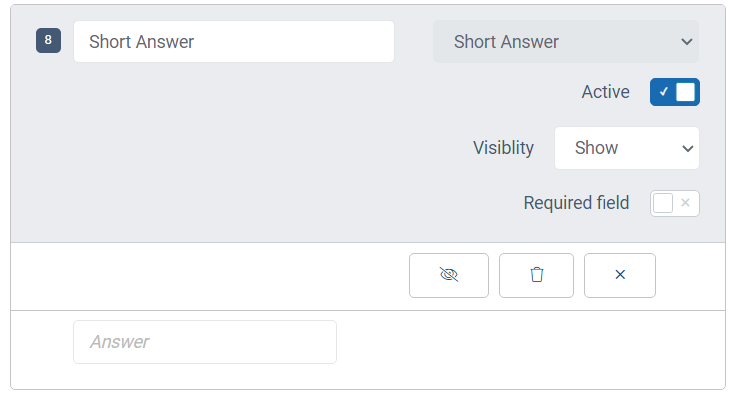The image size is (733, 398).
Task: Click the crossed-out eye hide icon button
Action: click(449, 275)
